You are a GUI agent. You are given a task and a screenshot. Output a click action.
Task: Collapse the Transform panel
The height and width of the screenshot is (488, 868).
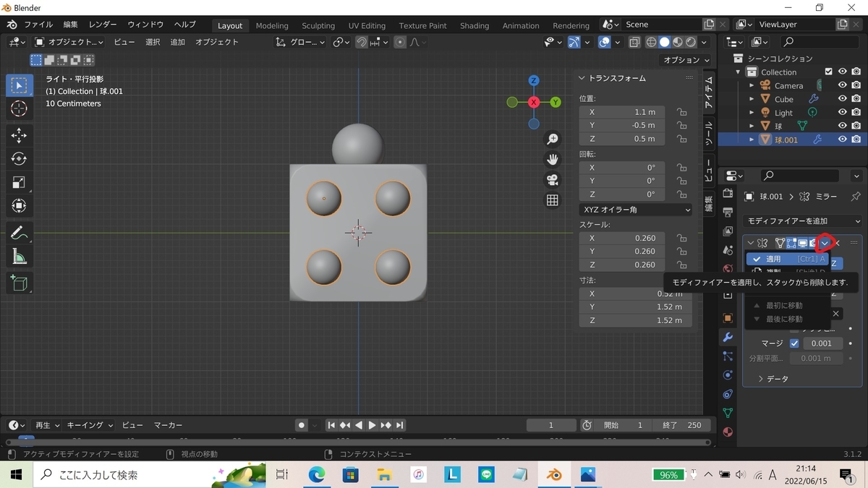point(583,78)
